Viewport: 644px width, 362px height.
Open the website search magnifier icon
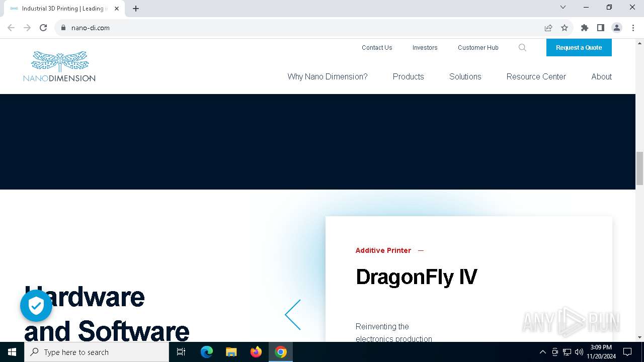tap(522, 48)
